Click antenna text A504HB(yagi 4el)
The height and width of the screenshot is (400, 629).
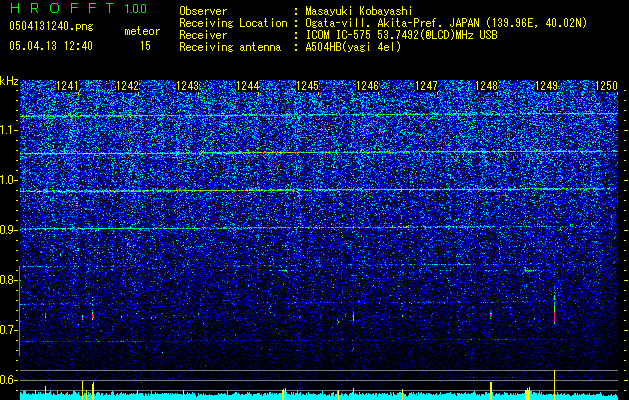pos(353,47)
